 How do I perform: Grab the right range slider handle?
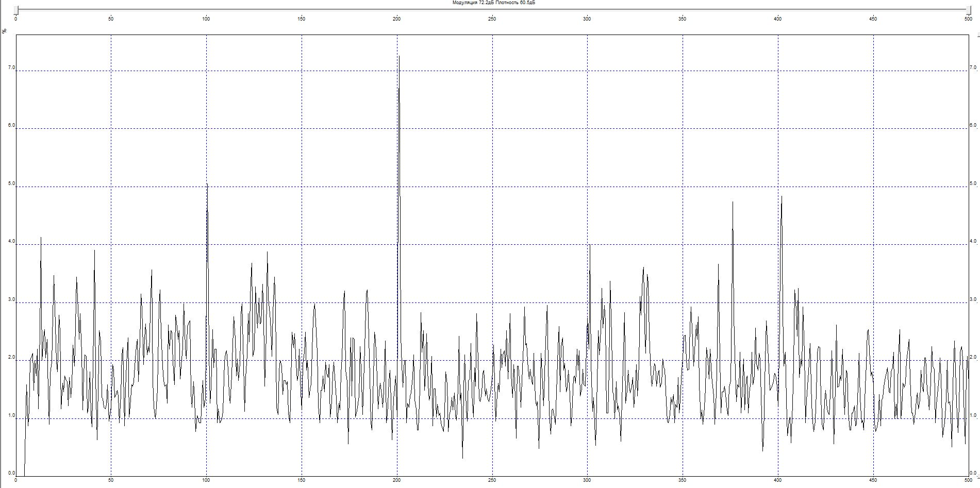[968, 10]
